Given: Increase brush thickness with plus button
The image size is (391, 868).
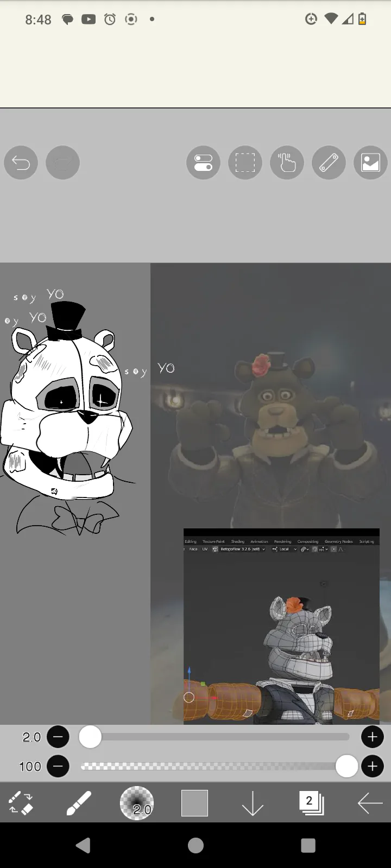Looking at the screenshot, I should click(373, 737).
